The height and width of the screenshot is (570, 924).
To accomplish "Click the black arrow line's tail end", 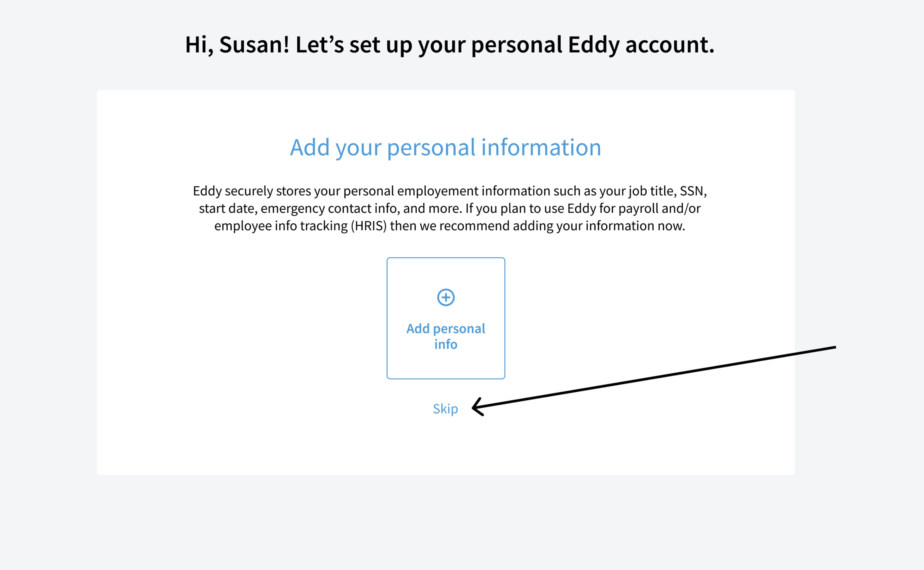I will [835, 347].
